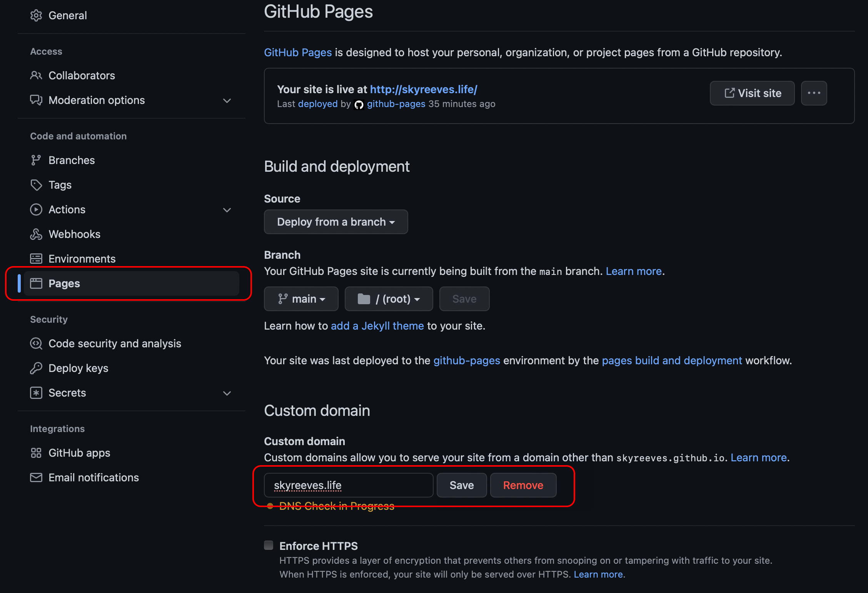Open the github-pages environment link
This screenshot has width=868, height=593.
467,360
